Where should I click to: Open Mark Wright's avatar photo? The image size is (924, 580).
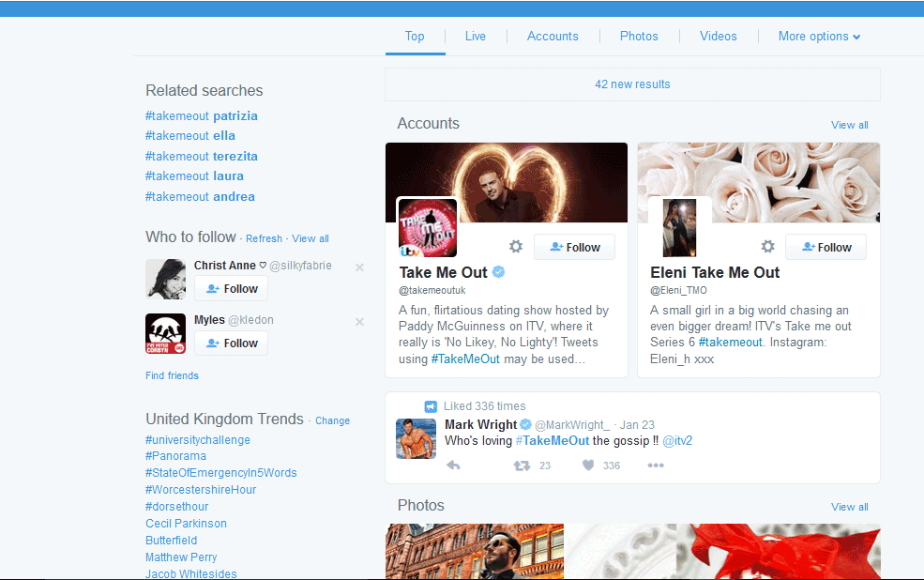pyautogui.click(x=417, y=438)
